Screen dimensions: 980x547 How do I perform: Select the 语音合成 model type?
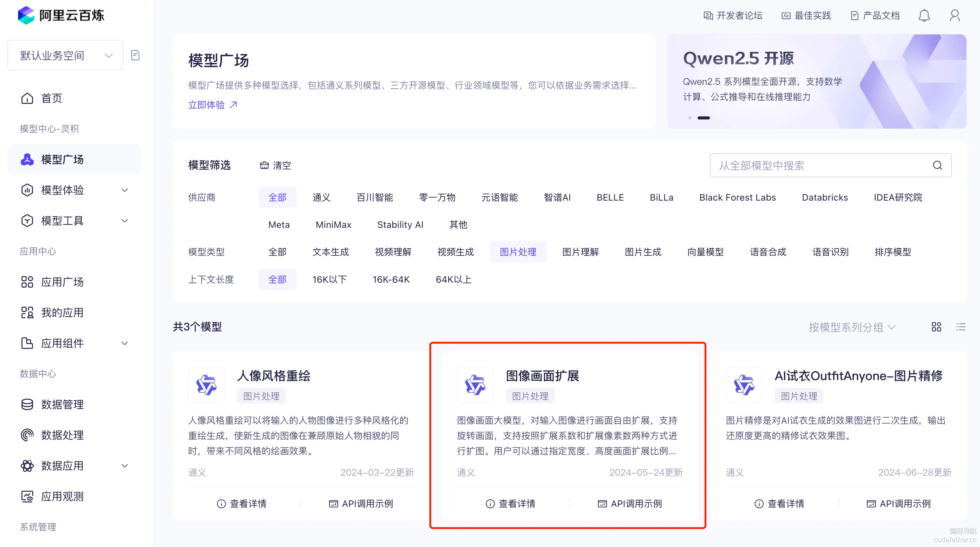point(768,252)
